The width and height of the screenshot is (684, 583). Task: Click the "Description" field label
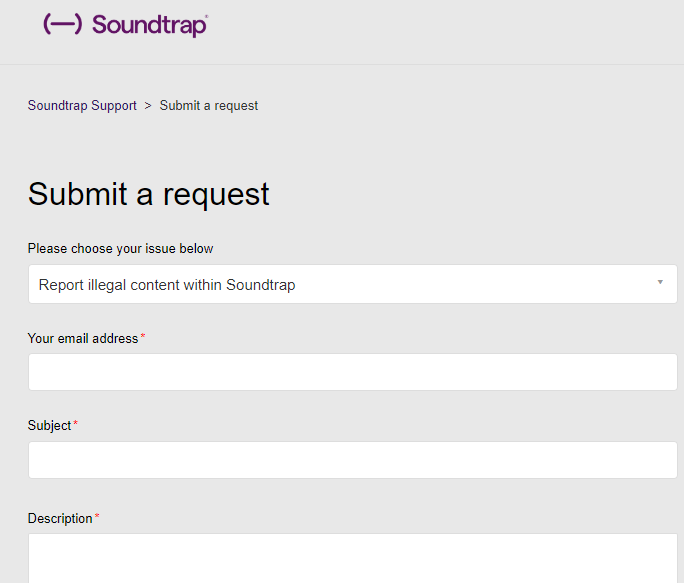[x=60, y=518]
